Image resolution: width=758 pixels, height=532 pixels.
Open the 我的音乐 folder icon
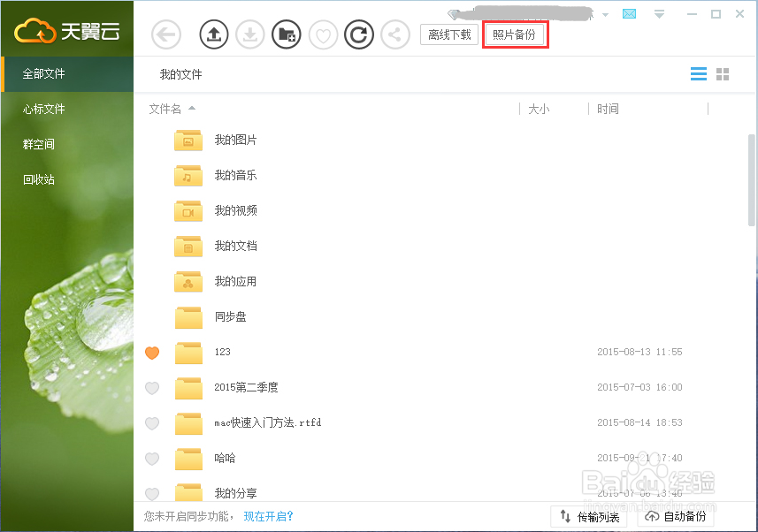pos(188,175)
